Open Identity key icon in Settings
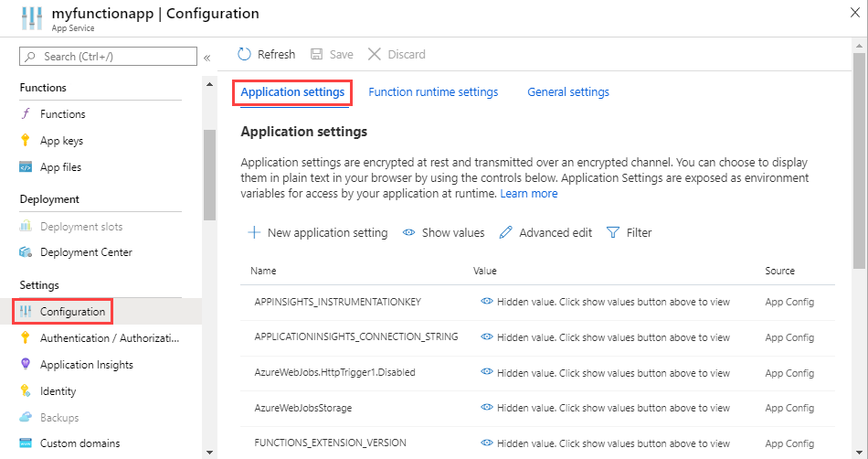This screenshot has height=459, width=868. click(x=26, y=391)
